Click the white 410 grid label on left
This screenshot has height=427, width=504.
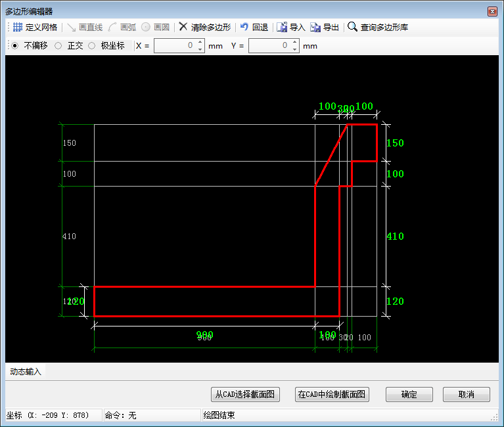(69, 236)
